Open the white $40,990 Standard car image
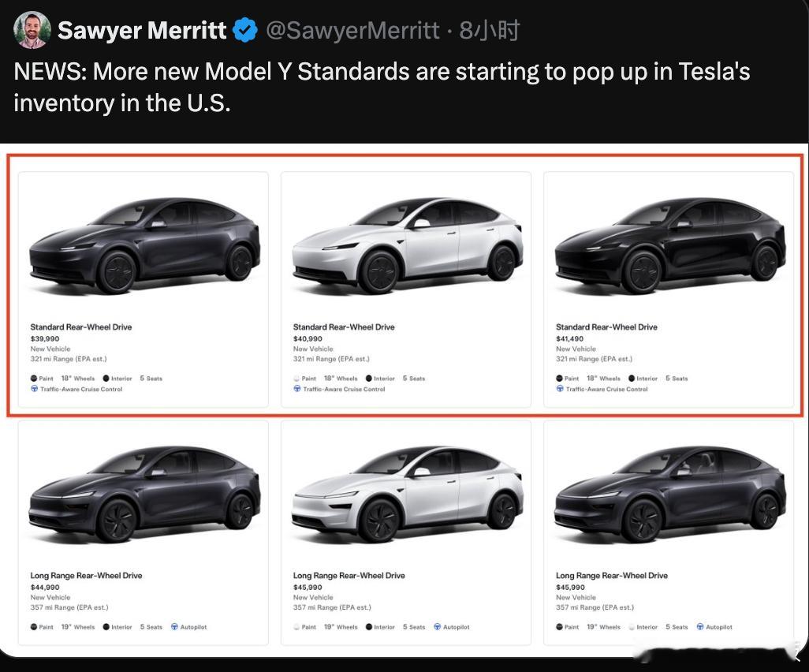The height and width of the screenshot is (672, 809). click(406, 245)
